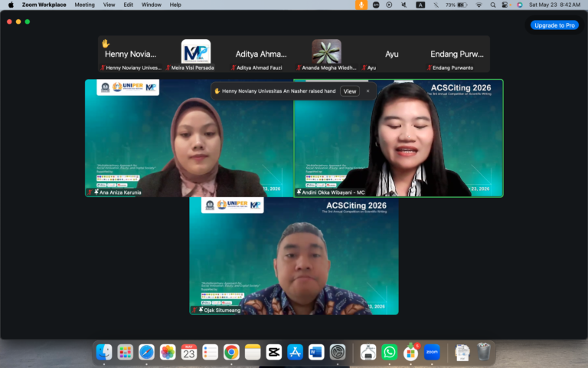Select Ayu participant tile
588x368 pixels.
(x=391, y=54)
